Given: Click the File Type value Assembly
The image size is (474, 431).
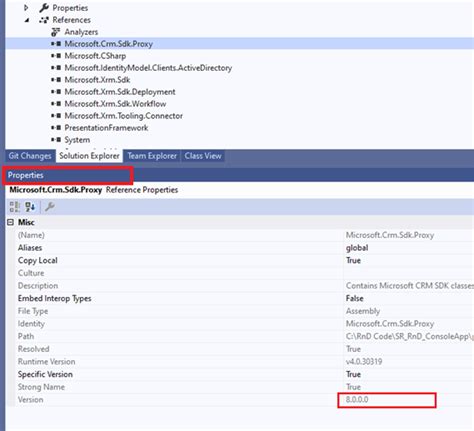Looking at the screenshot, I should (x=363, y=311).
